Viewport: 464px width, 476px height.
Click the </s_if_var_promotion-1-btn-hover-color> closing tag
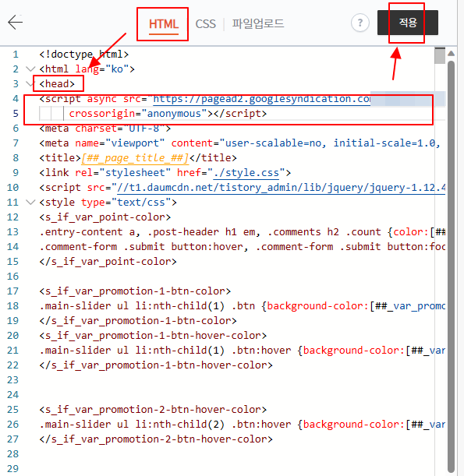(x=156, y=365)
